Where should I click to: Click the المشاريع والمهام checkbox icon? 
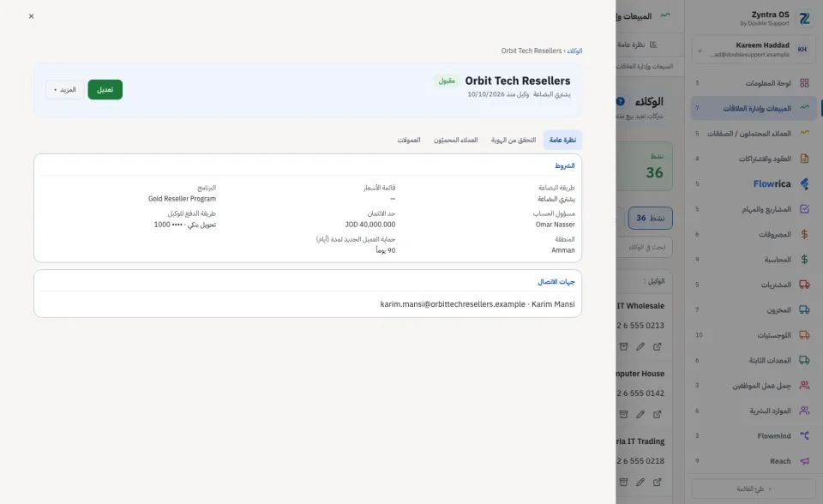click(x=804, y=209)
